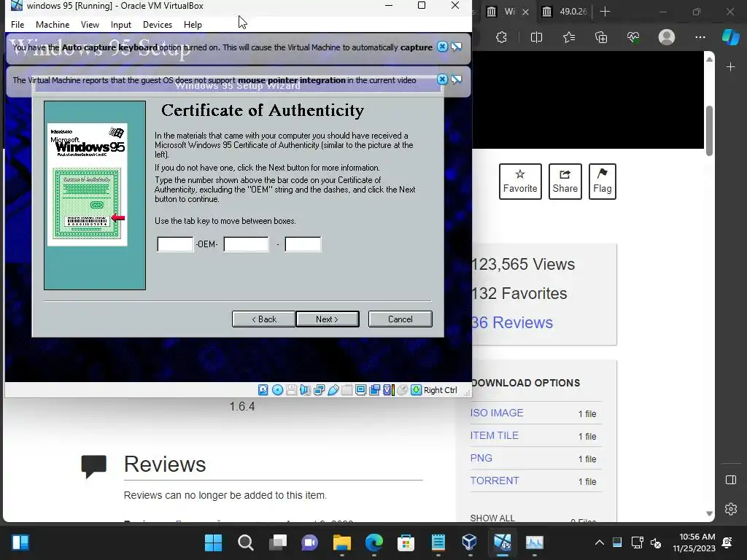Open the ISO IMAGE download link

497,413
